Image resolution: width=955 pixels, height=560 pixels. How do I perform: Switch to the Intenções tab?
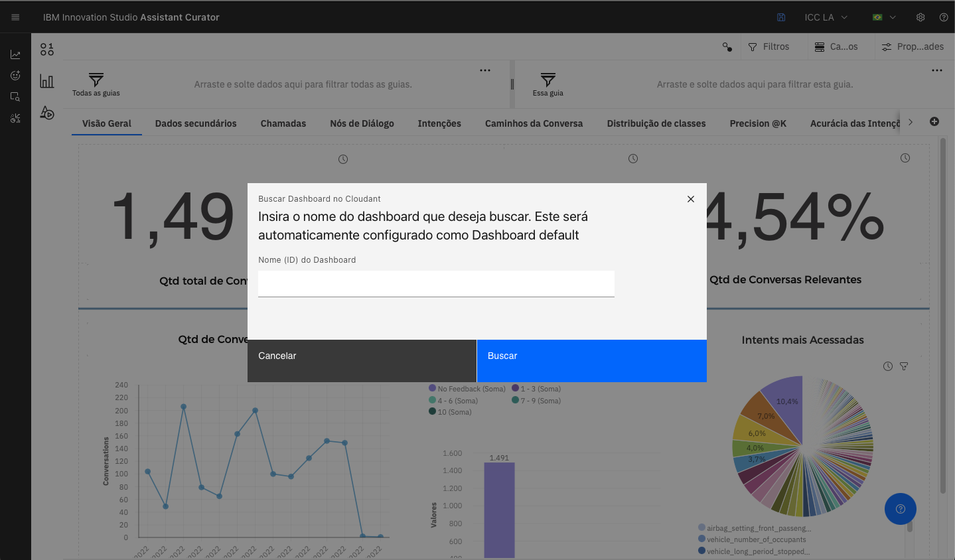[x=439, y=123]
